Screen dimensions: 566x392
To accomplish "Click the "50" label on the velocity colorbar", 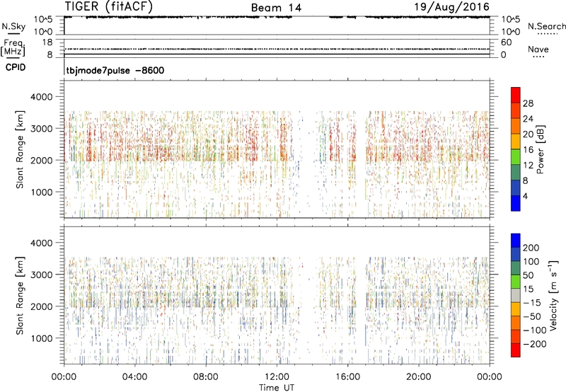I will tap(528, 275).
